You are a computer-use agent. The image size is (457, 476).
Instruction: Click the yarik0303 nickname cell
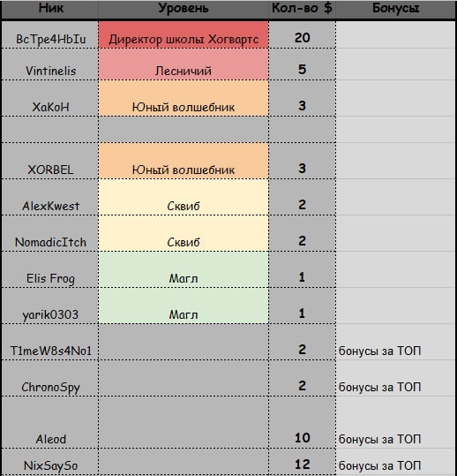[x=50, y=306]
